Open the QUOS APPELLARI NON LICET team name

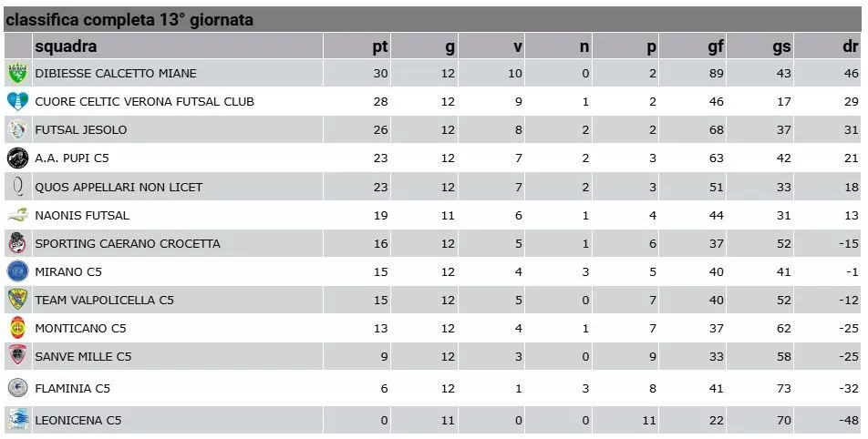click(119, 187)
